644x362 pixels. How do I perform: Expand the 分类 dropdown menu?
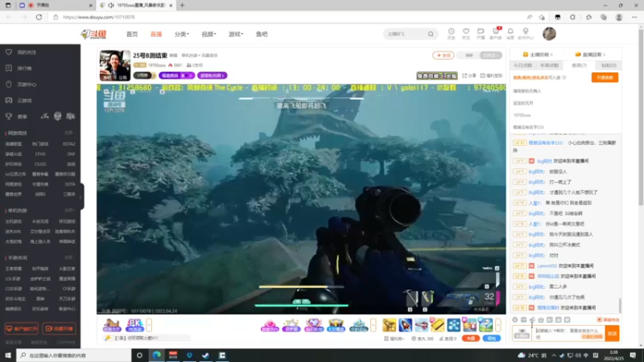pos(182,34)
